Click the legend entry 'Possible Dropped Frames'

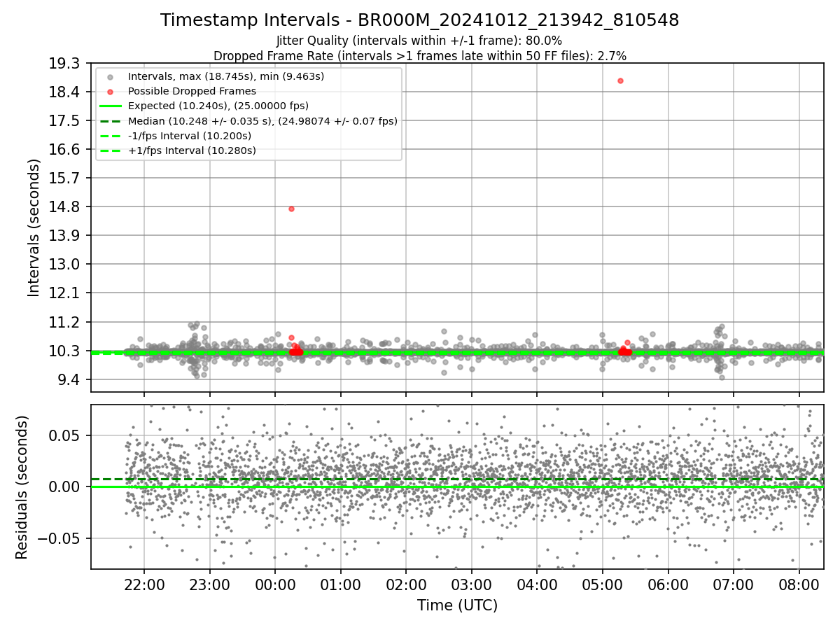[192, 91]
